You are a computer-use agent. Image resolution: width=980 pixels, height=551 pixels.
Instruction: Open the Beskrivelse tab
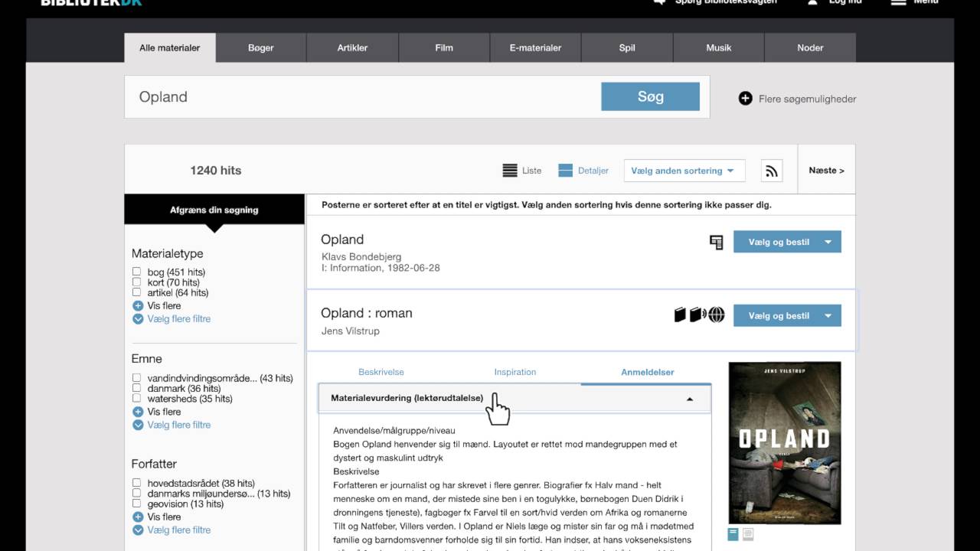coord(381,372)
